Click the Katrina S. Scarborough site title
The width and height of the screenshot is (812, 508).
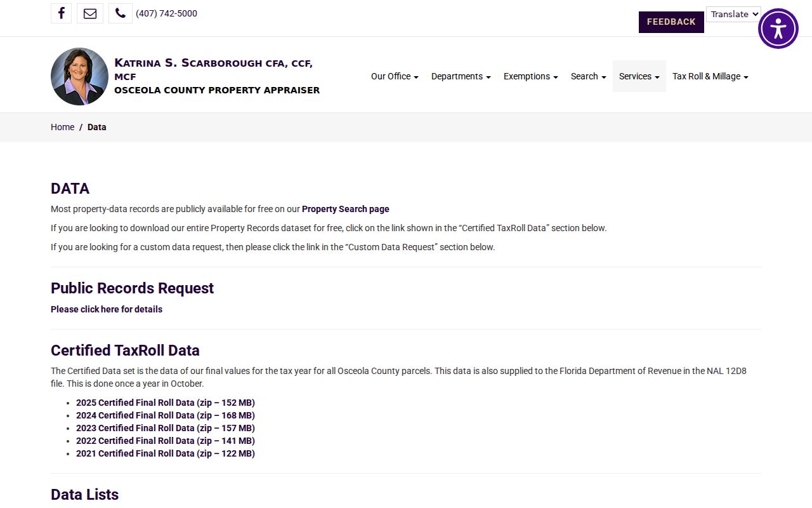tap(217, 76)
